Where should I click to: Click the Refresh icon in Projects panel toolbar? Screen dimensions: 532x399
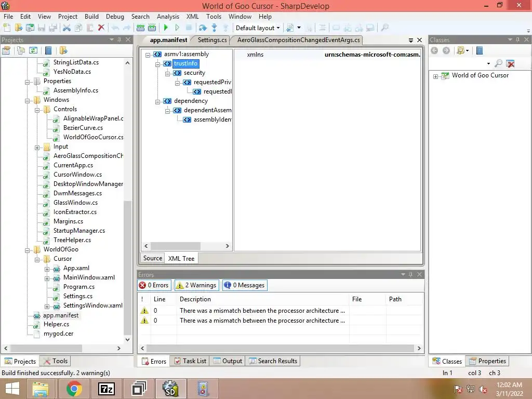[x=33, y=51]
